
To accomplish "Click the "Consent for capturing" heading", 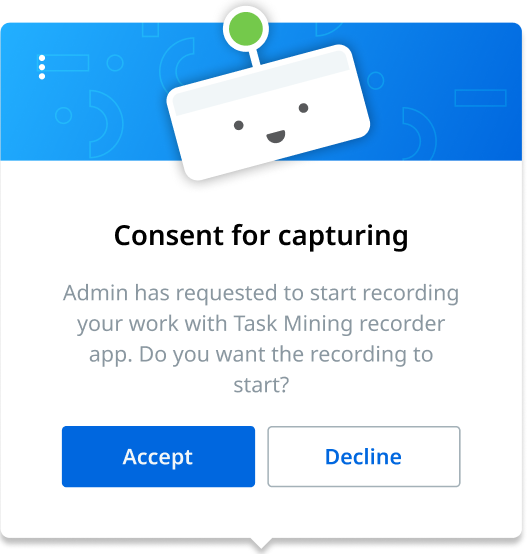I will click(x=261, y=236).
